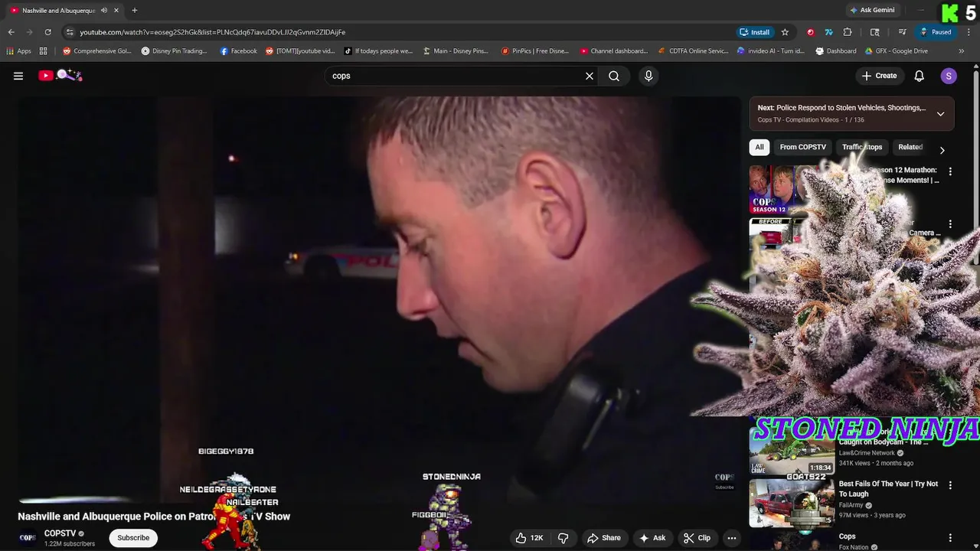Image resolution: width=980 pixels, height=551 pixels.
Task: Expand hidden bookmarks overflow chevron
Action: [962, 51]
